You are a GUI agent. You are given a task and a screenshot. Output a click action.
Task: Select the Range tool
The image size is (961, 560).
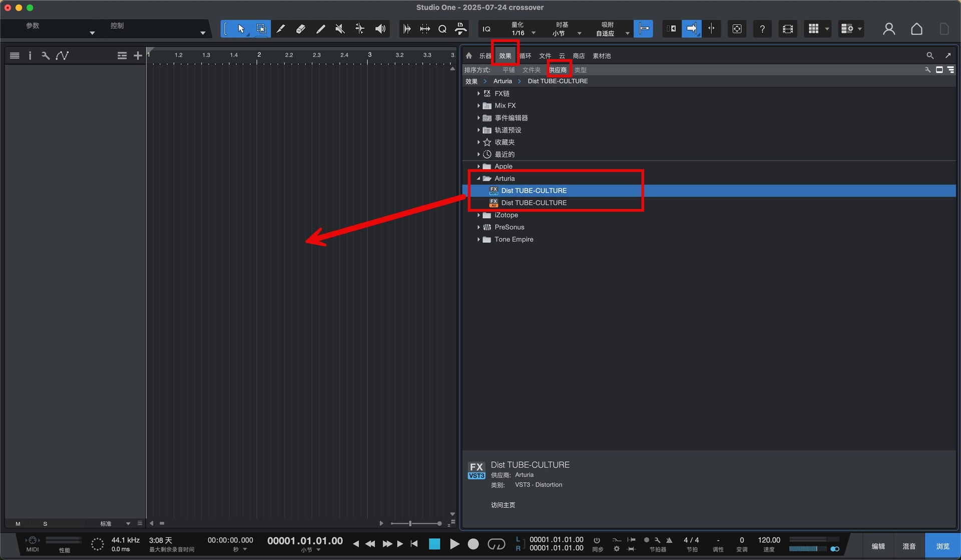261,29
